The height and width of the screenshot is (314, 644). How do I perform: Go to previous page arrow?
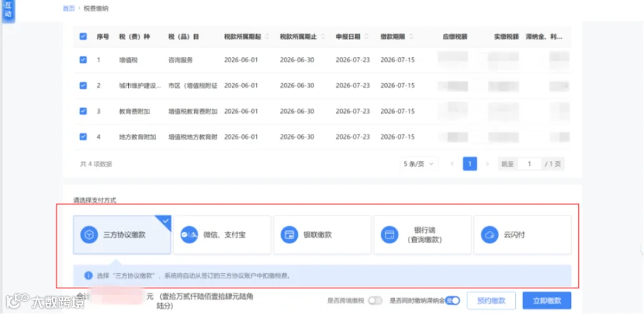pos(452,164)
